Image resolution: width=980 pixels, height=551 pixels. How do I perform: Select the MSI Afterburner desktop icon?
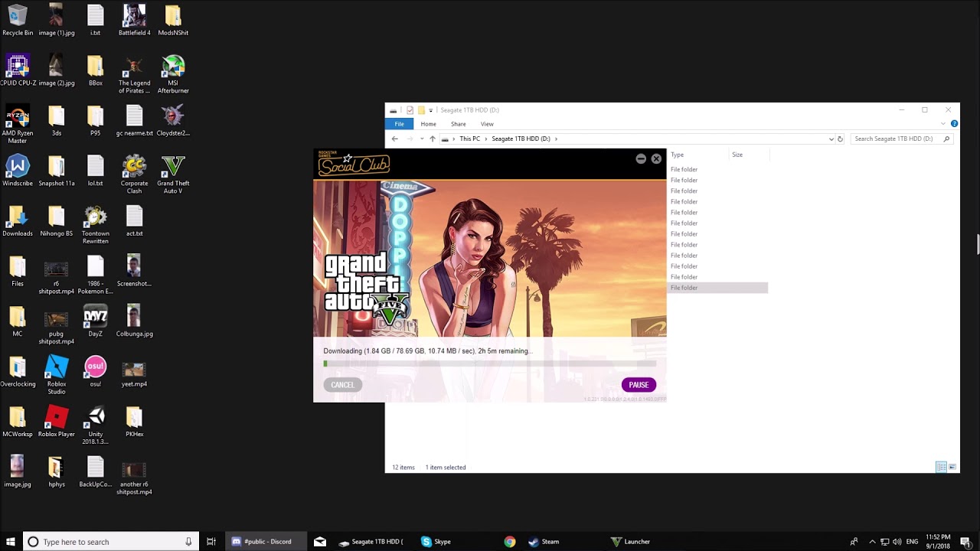click(x=173, y=74)
